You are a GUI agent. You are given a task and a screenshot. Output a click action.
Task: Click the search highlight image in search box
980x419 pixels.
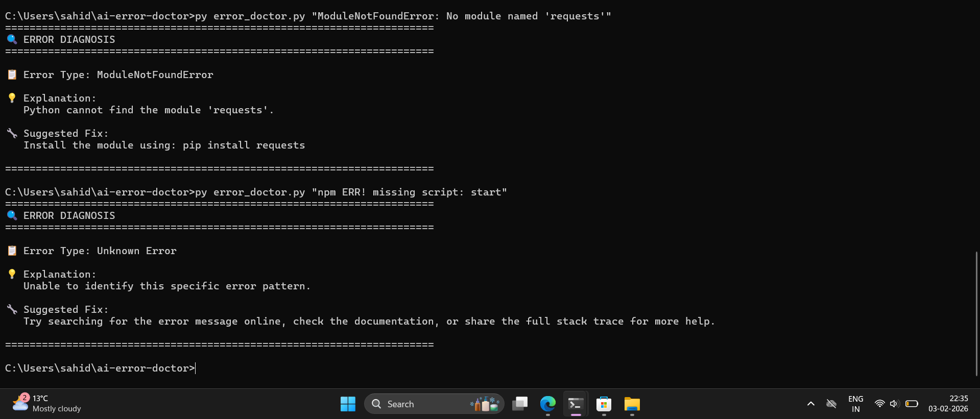tap(485, 404)
